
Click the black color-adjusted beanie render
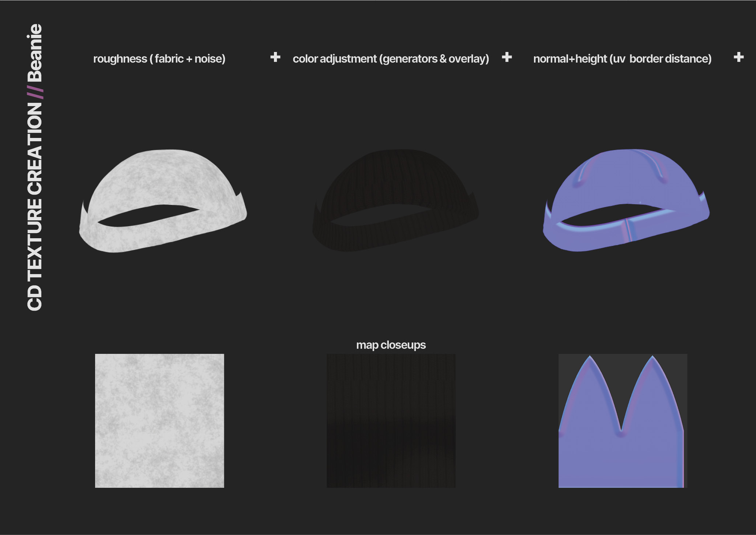(x=396, y=201)
